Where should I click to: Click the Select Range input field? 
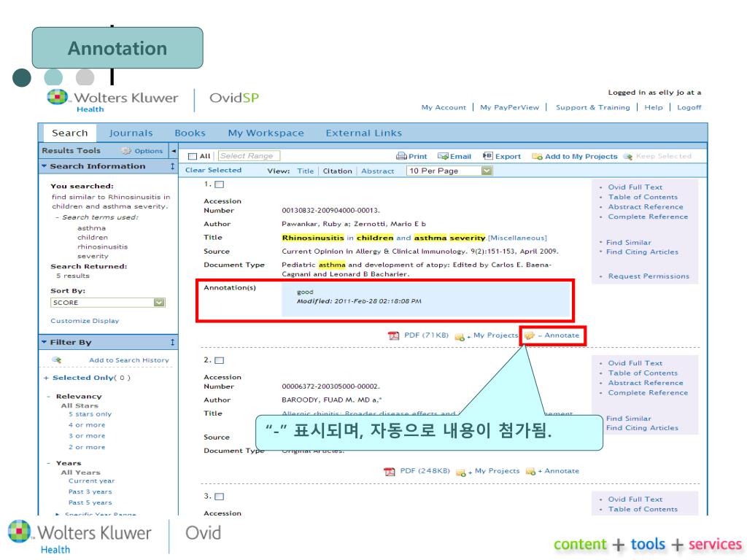click(249, 156)
